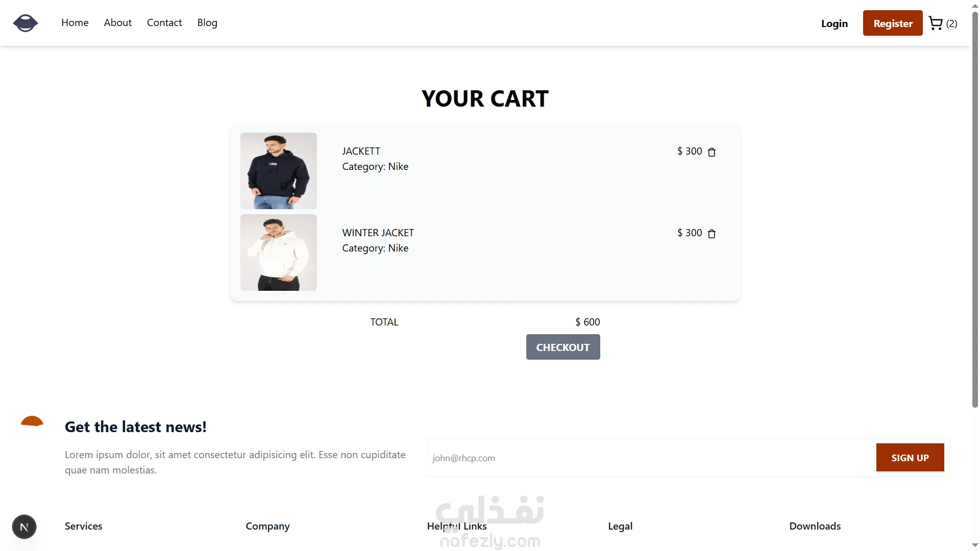Screen dimensions: 980x551
Task: Open the About page
Action: pos(117,23)
